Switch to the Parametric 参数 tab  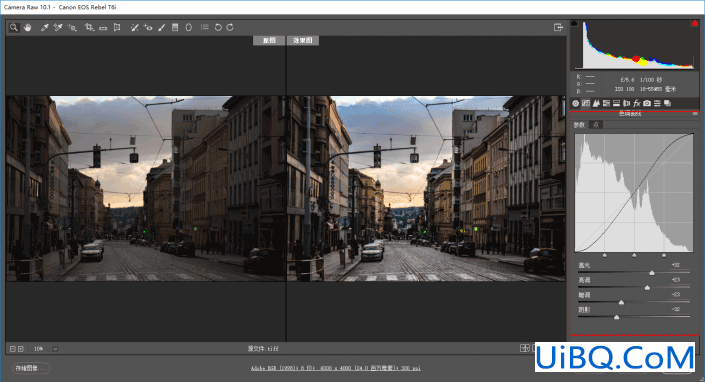point(580,125)
